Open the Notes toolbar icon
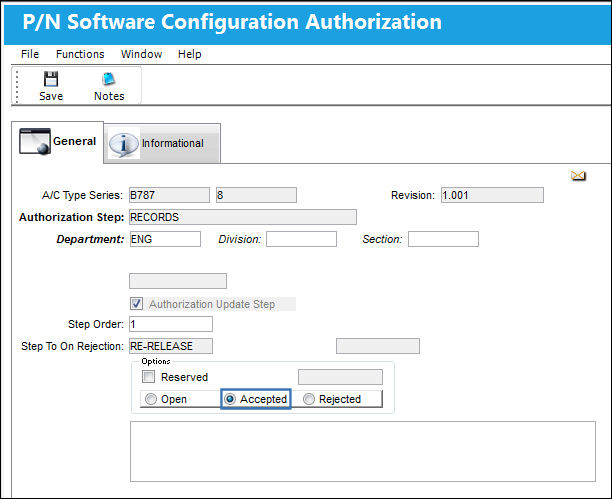This screenshot has width=612, height=499. pyautogui.click(x=109, y=79)
